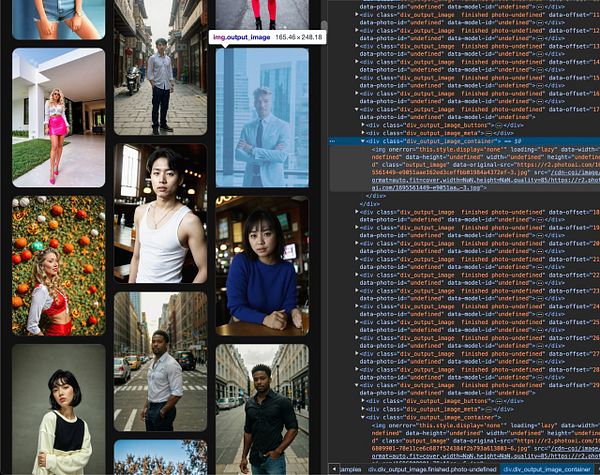Open cropped photo showing red leggings and black boots
Image resolution: width=600 pixels, height=475 pixels.
262,15
